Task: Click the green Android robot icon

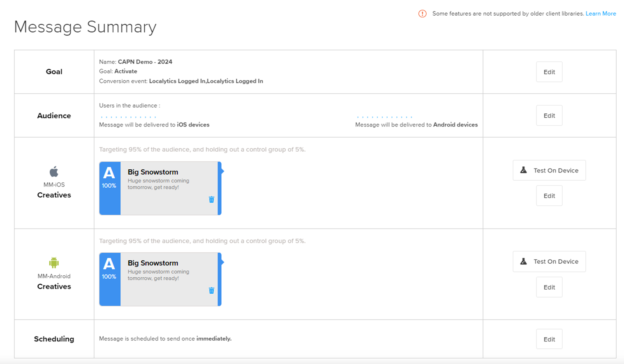Action: (x=54, y=263)
